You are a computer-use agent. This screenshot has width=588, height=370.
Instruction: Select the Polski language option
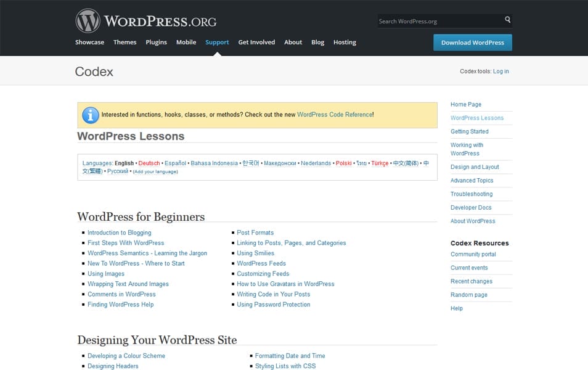(343, 163)
